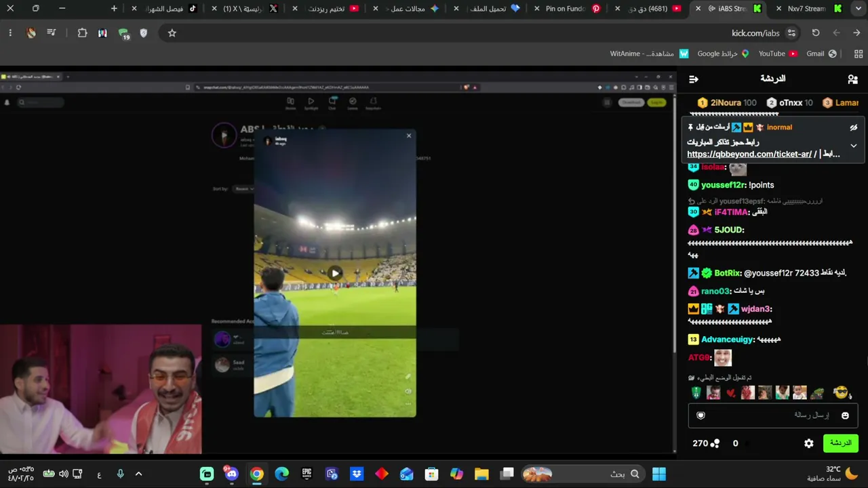Screen dimensions: 868x488
Task: Open the weather widget showing 32°C
Action: (833, 474)
